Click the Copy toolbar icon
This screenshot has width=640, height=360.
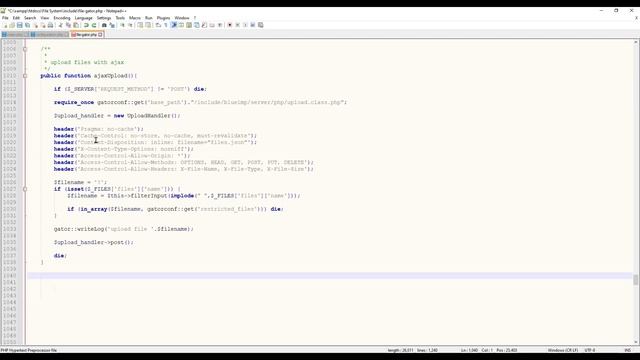click(x=68, y=25)
